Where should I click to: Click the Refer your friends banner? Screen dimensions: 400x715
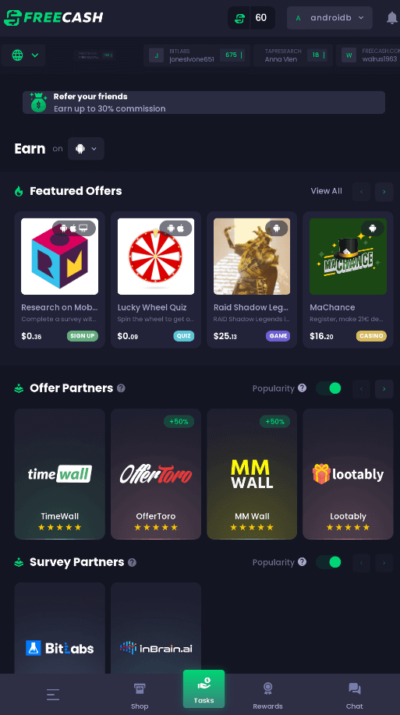(x=204, y=102)
